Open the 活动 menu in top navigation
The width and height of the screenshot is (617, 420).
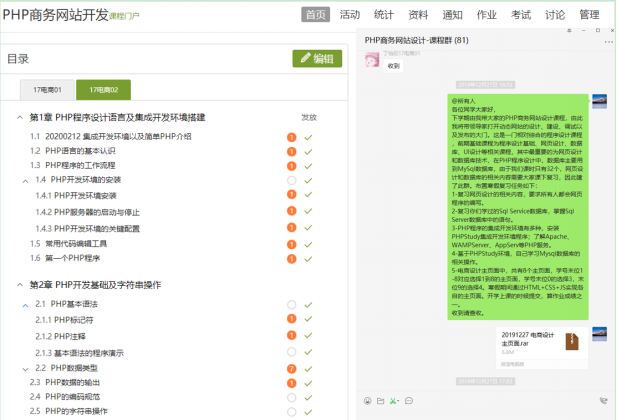click(x=350, y=15)
